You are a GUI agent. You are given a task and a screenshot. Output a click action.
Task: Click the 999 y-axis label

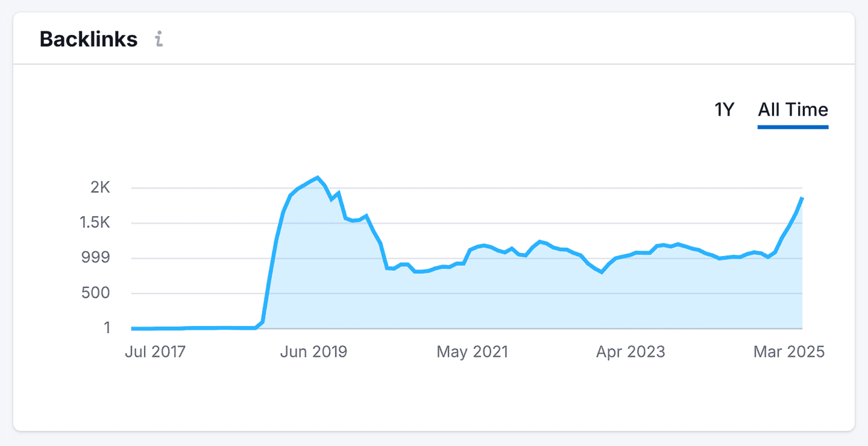pyautogui.click(x=96, y=258)
